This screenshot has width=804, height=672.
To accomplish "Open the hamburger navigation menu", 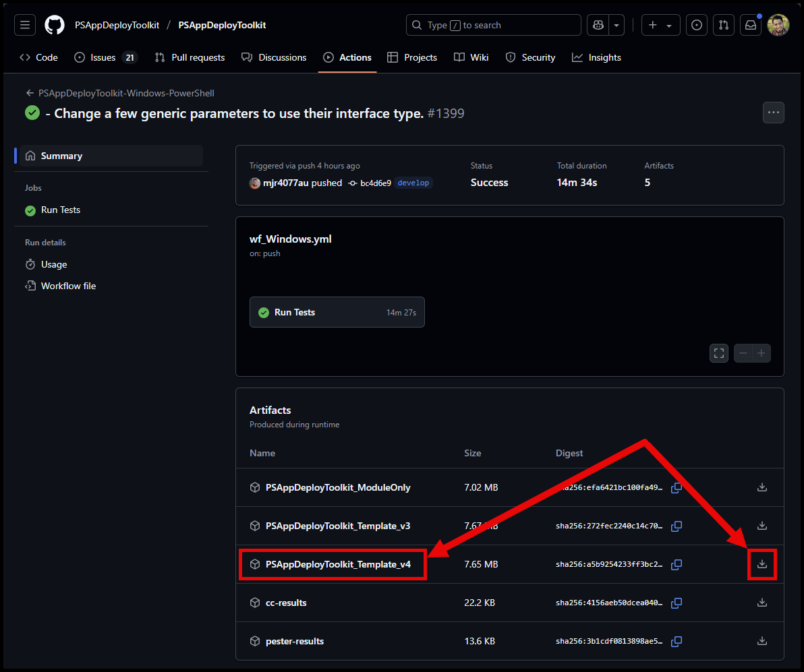I will 25,25.
